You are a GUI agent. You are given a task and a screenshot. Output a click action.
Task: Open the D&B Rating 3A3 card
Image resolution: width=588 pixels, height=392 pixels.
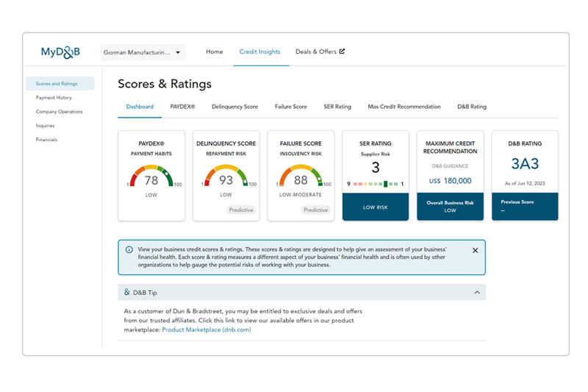click(525, 164)
